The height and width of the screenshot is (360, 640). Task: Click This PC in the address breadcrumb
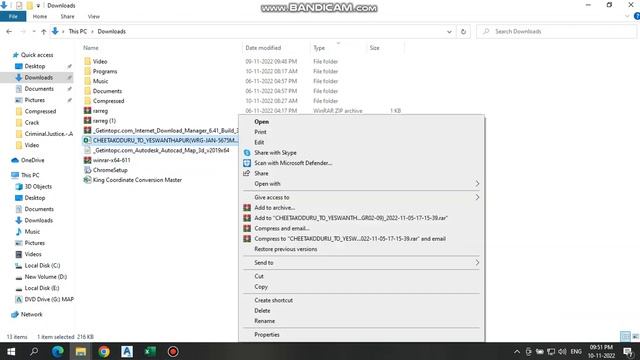click(78, 31)
